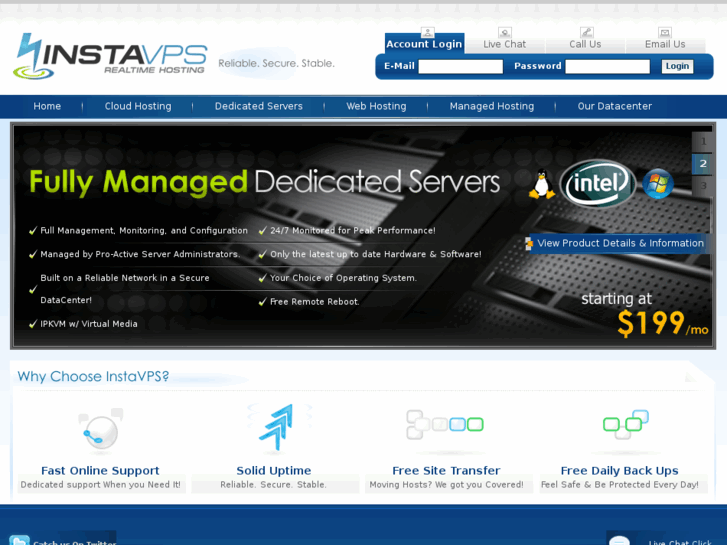Open Our Datacenter menu item

point(615,106)
